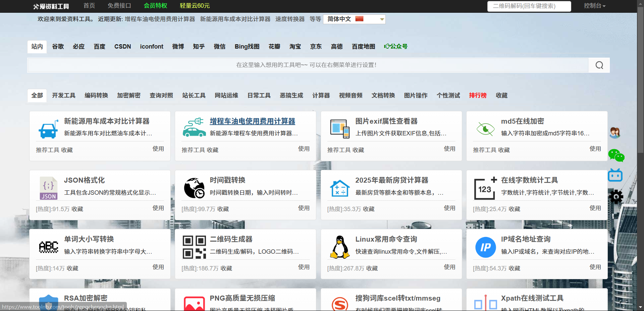Open the right-side settings gear icon

(x=616, y=197)
